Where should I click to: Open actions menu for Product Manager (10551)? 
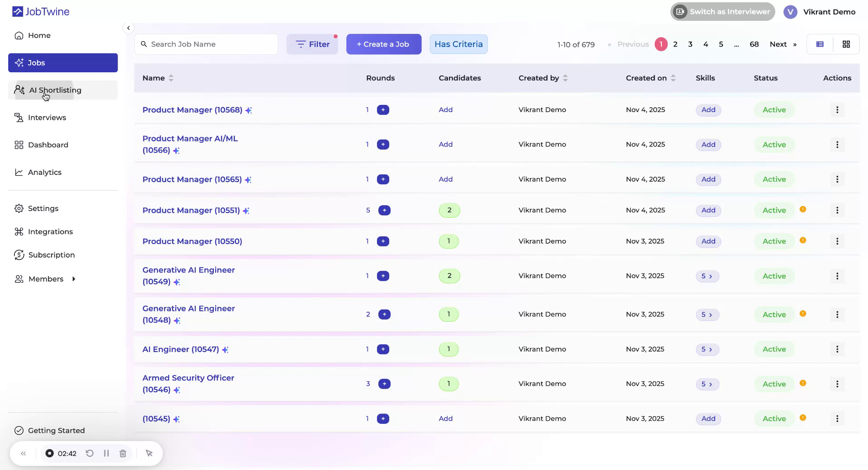point(837,210)
